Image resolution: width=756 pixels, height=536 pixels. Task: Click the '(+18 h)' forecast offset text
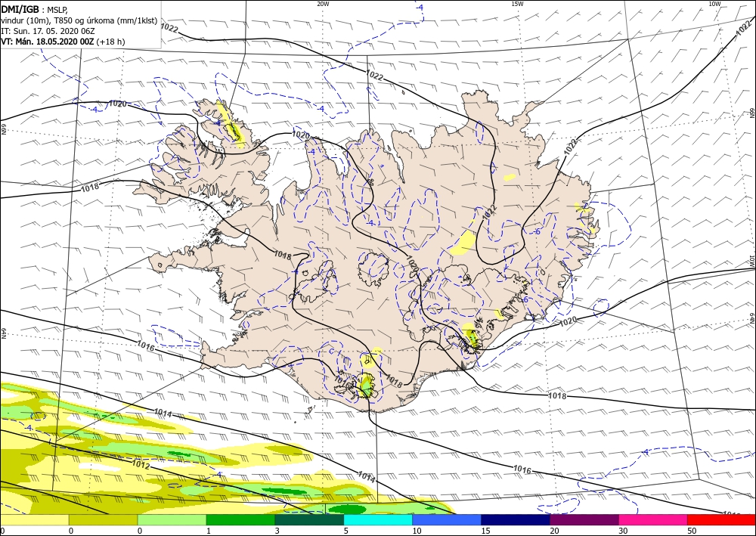pyautogui.click(x=110, y=42)
